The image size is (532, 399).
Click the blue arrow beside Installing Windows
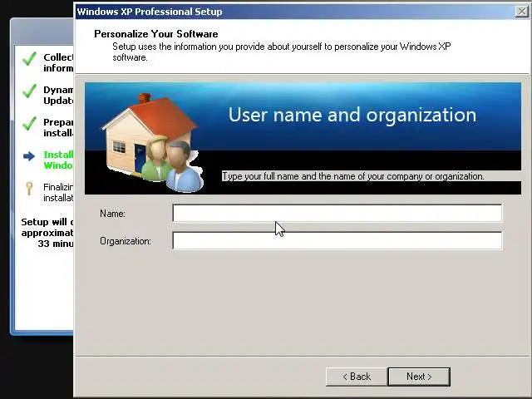click(29, 156)
